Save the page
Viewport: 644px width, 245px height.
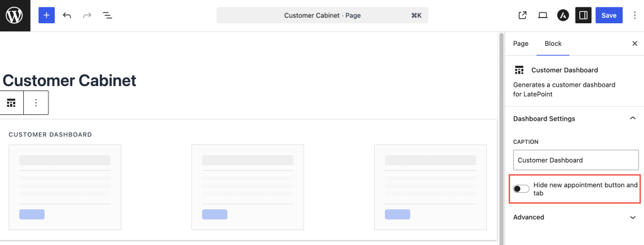(609, 15)
